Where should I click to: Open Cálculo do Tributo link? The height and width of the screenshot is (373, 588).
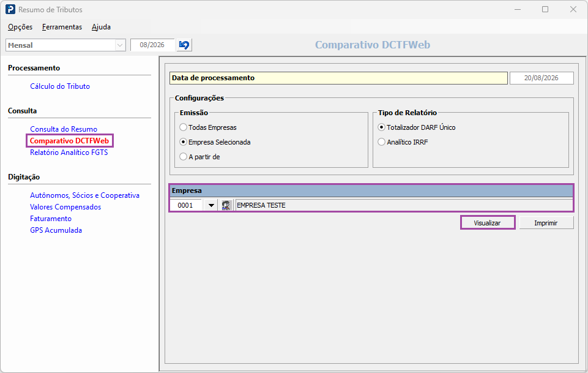click(x=60, y=86)
